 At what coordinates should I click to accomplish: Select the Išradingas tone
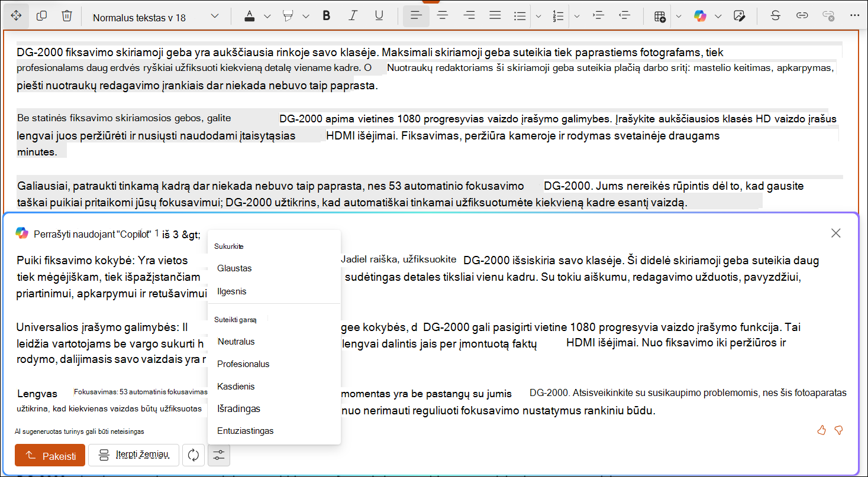(238, 409)
